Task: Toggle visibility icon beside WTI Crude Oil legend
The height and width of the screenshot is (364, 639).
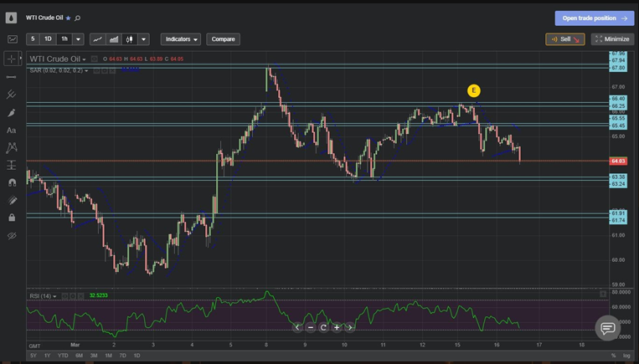Action: (94, 59)
